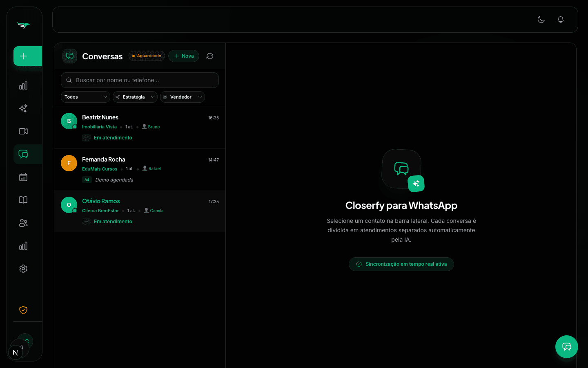
Task: Click the 17:35 timestamp
Action: click(214, 202)
